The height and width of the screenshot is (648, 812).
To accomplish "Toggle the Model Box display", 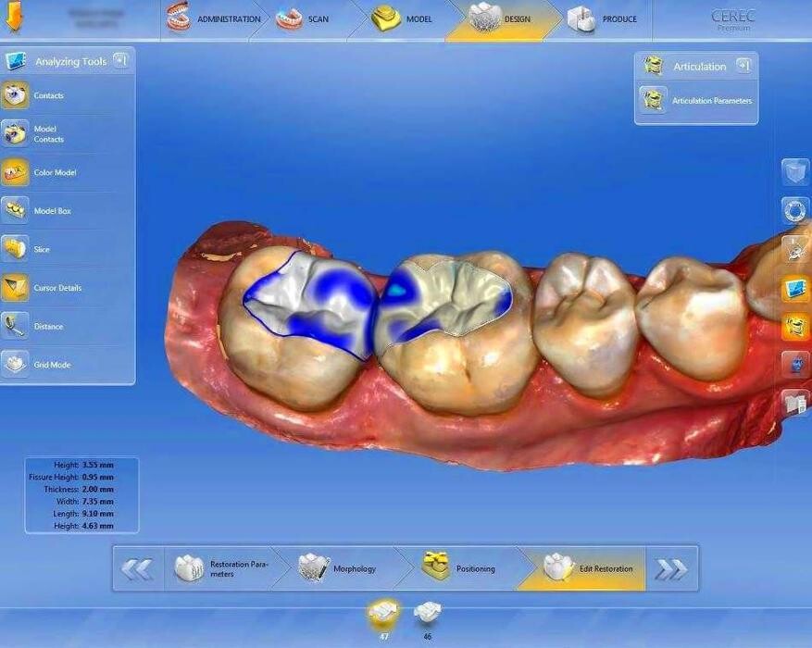I will (51, 211).
